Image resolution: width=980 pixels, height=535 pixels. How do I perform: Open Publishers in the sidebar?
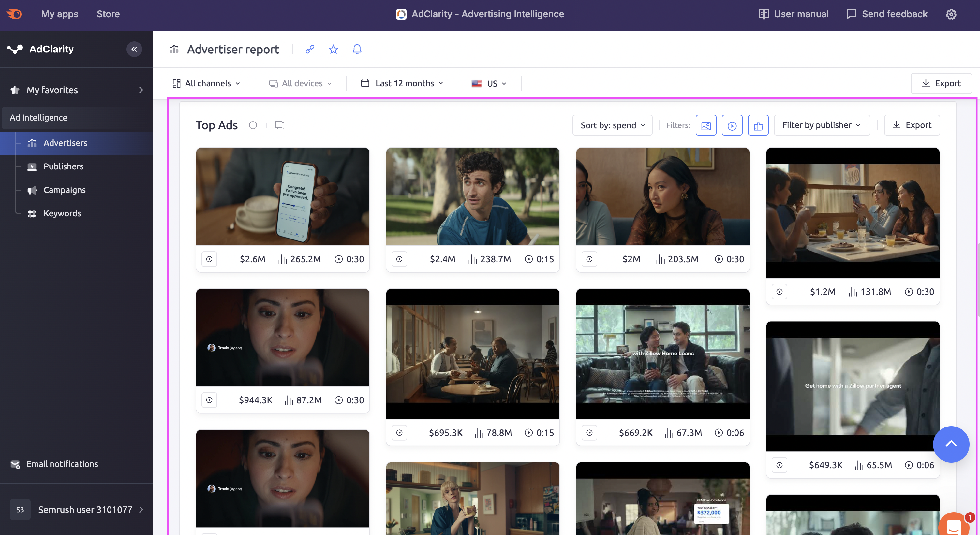(x=63, y=166)
